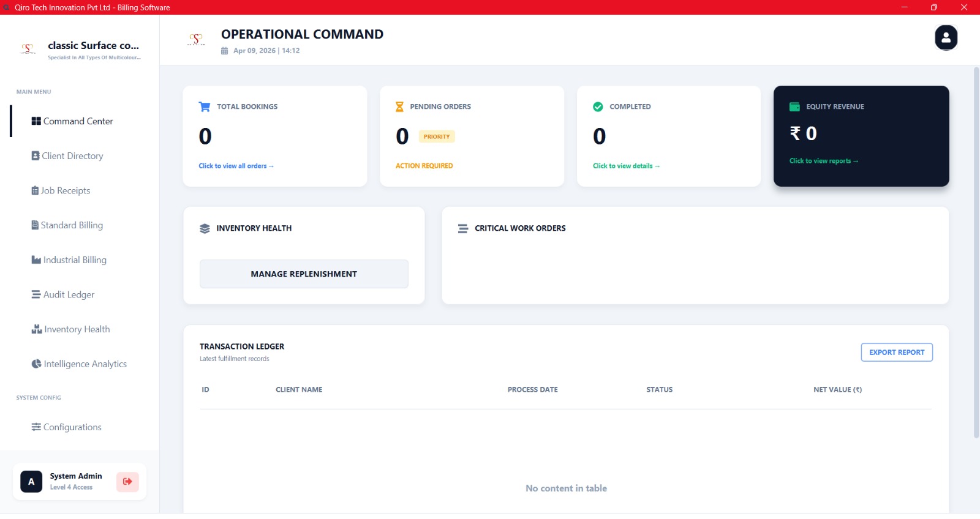This screenshot has width=980, height=519.
Task: Click the Total Bookings shopping cart icon
Action: pyautogui.click(x=205, y=106)
